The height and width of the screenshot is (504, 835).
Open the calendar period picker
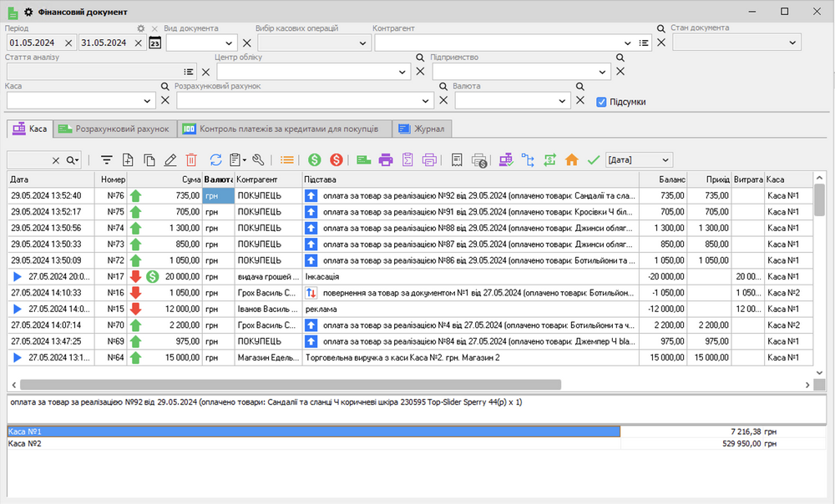click(x=154, y=43)
